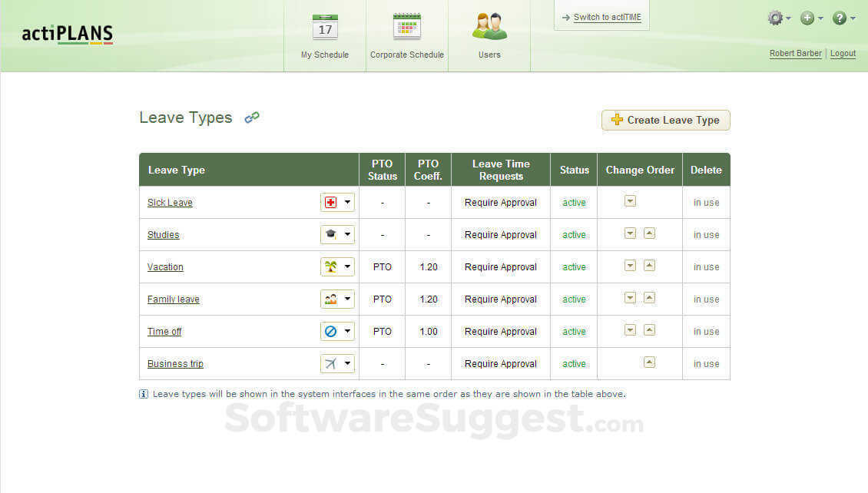Go to the Users section
The height and width of the screenshot is (493, 868).
(x=489, y=28)
